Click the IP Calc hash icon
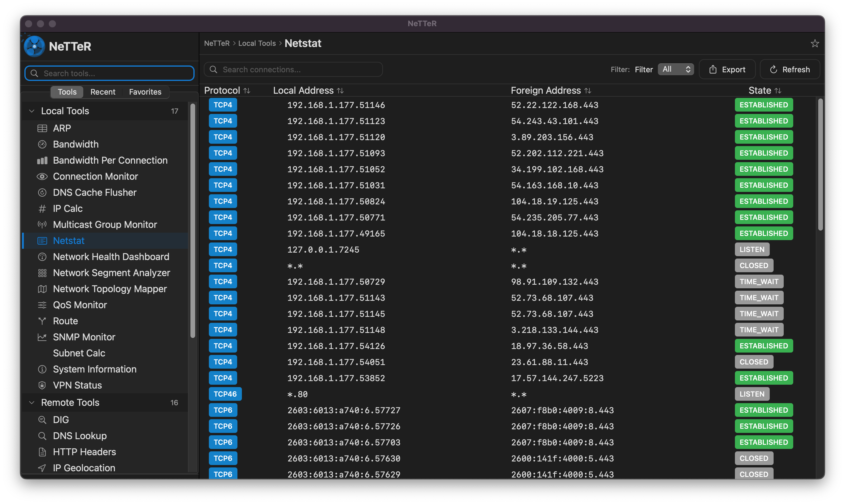 tap(42, 209)
